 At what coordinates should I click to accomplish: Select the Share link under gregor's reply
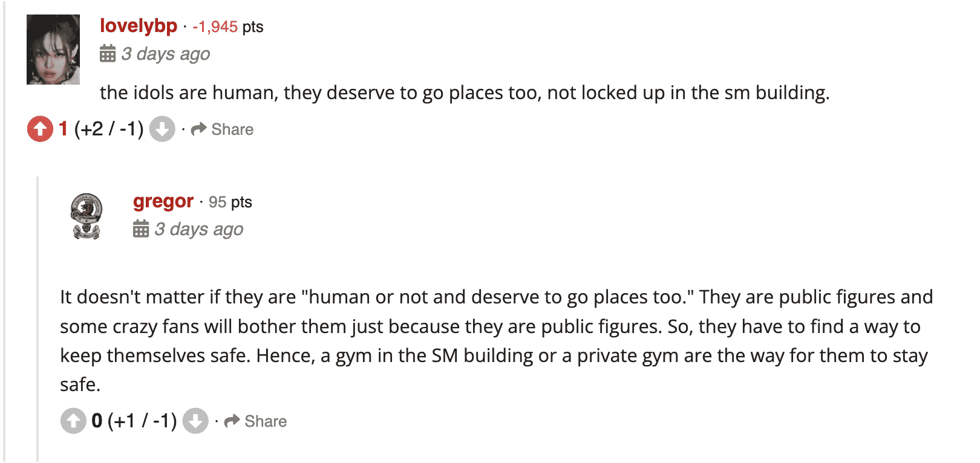coord(266,421)
